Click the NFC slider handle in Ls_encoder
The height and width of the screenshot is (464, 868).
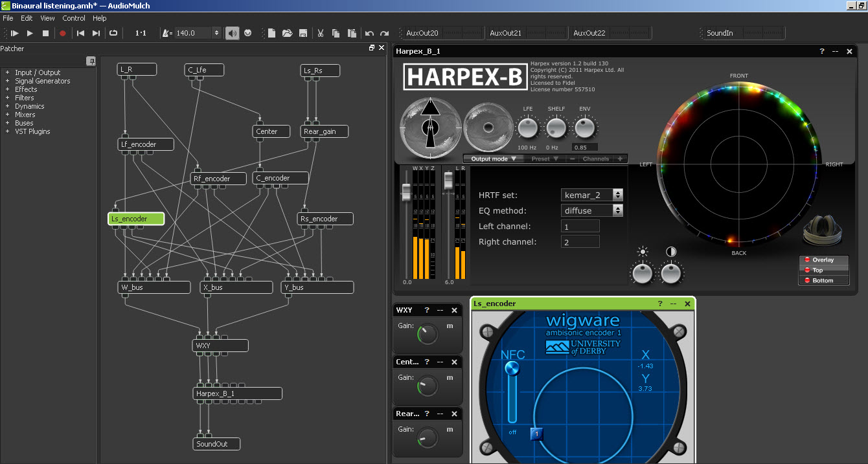(x=512, y=368)
